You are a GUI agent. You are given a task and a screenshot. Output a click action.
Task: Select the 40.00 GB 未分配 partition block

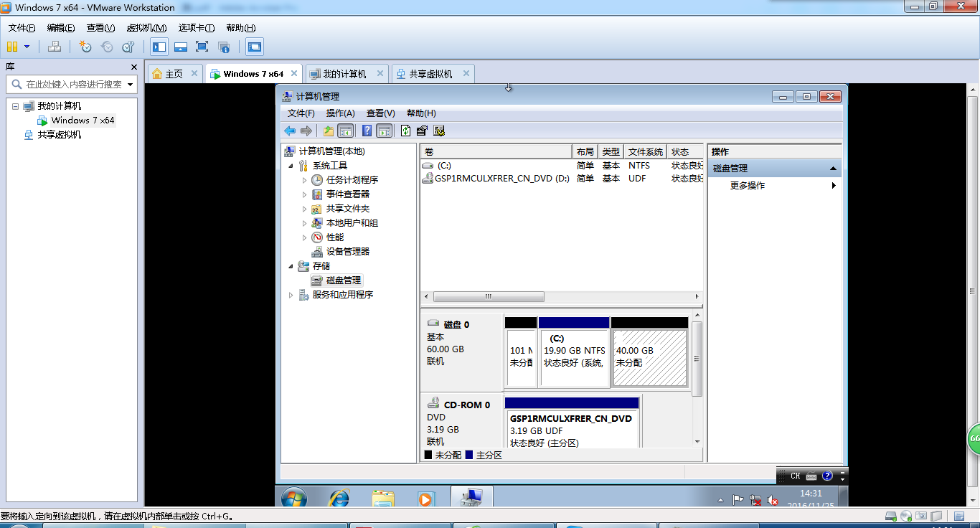[x=649, y=351]
